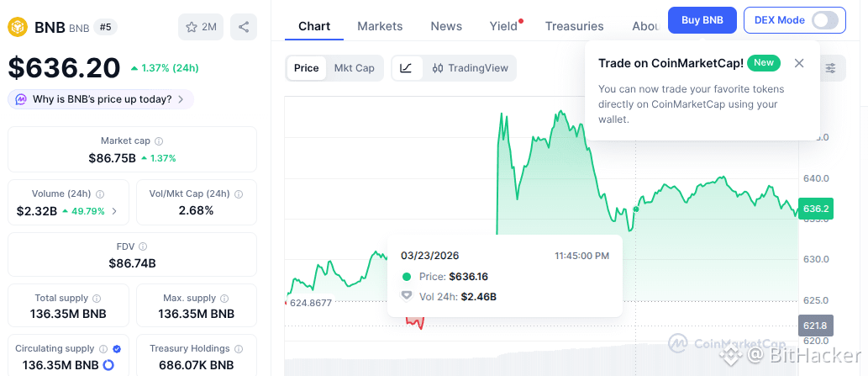Click info icon next to Volume (24h)
This screenshot has width=868, height=376.
click(100, 193)
